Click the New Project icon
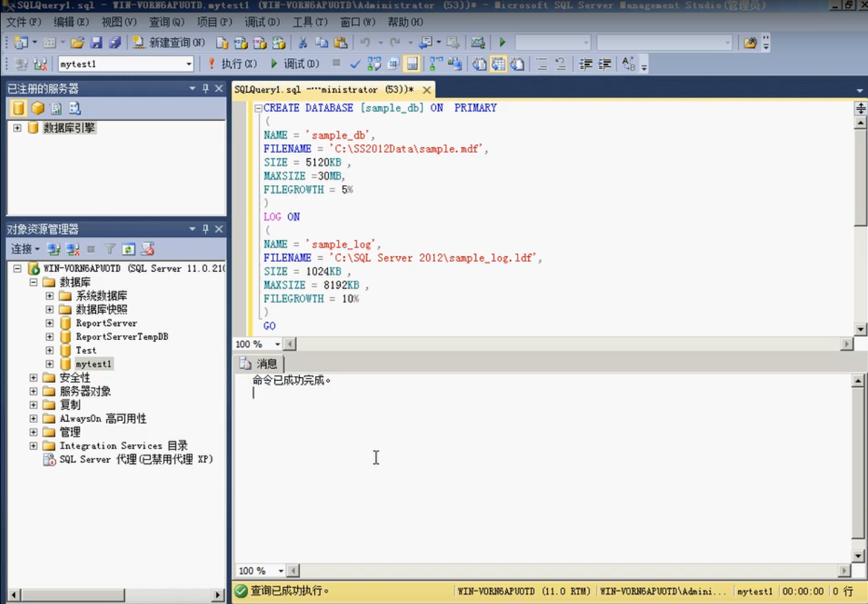This screenshot has width=868, height=604. 21,43
